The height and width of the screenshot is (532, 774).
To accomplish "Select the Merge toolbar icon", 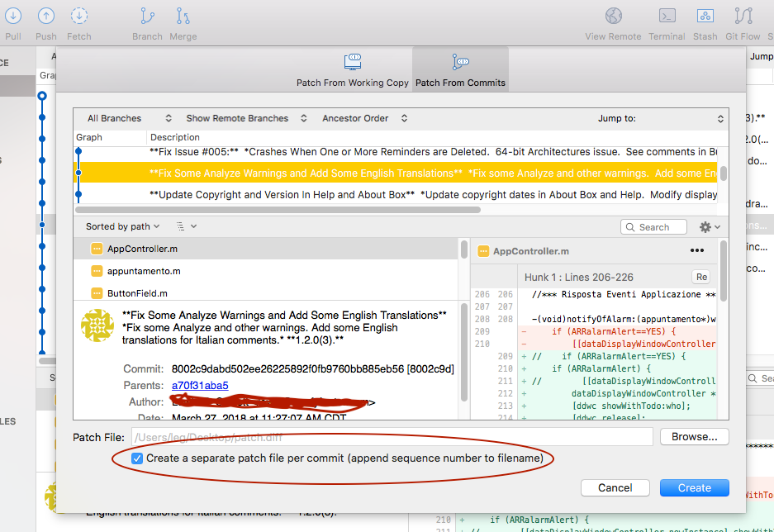I will click(183, 17).
